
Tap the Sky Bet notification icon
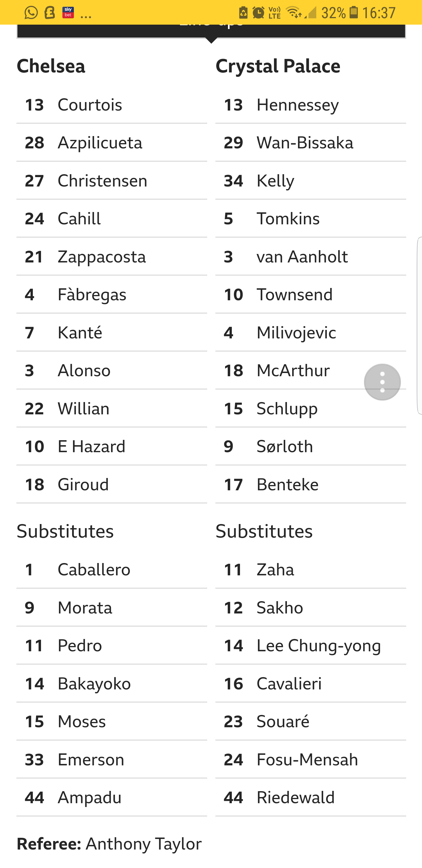[x=68, y=13]
